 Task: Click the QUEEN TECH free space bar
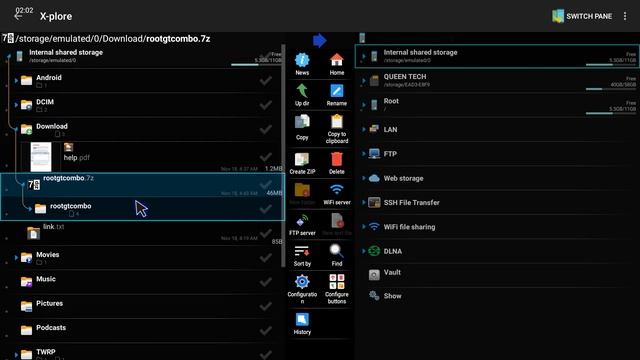click(x=611, y=89)
